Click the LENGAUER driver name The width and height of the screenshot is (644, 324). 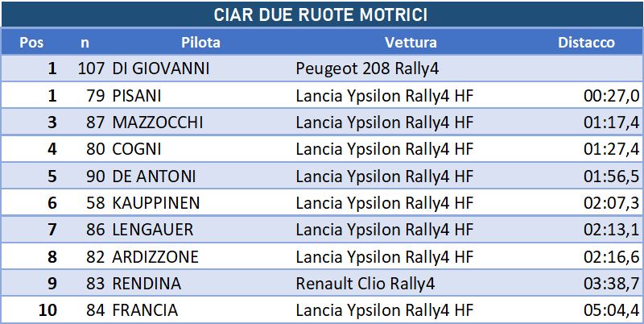click(x=153, y=230)
